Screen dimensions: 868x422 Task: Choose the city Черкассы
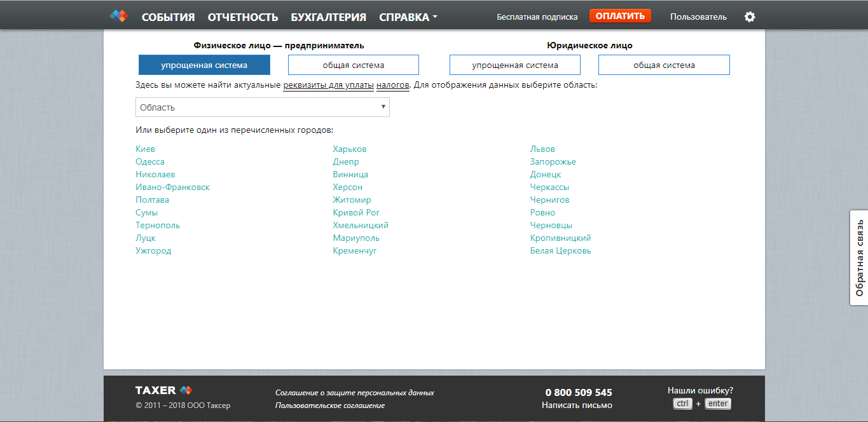point(550,187)
